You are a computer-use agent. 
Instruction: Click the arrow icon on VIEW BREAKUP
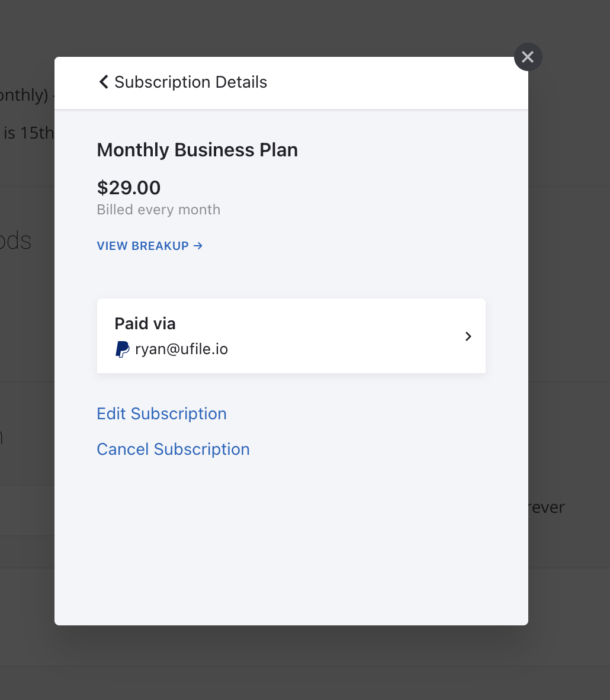click(x=198, y=246)
